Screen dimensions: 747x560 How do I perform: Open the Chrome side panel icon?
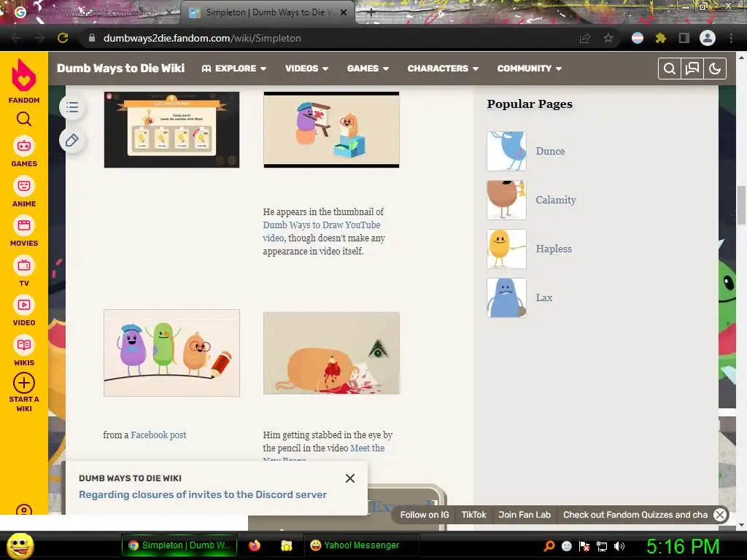point(684,38)
